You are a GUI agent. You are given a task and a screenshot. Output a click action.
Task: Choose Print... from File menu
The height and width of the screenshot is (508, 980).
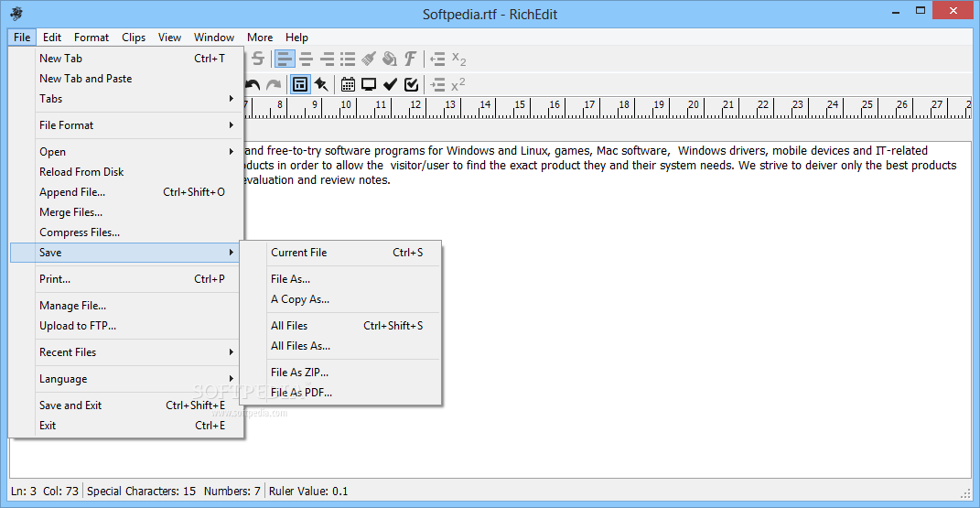(x=125, y=279)
